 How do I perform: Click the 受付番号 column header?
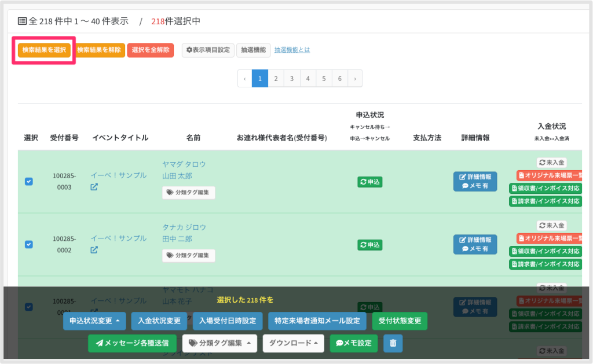click(64, 138)
